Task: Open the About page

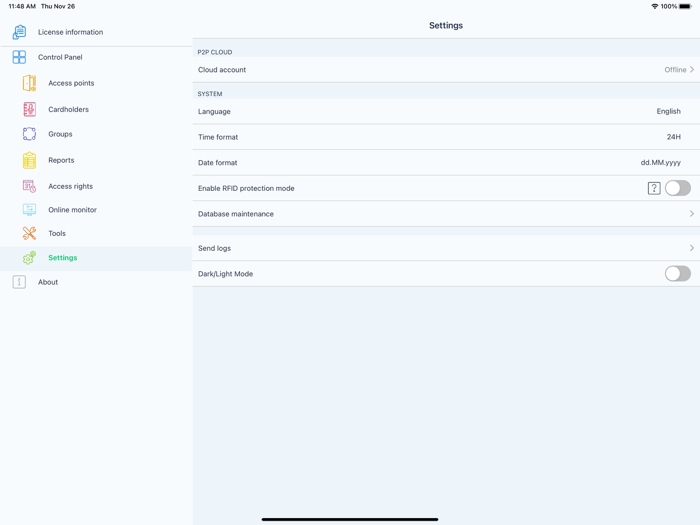Action: pyautogui.click(x=48, y=282)
